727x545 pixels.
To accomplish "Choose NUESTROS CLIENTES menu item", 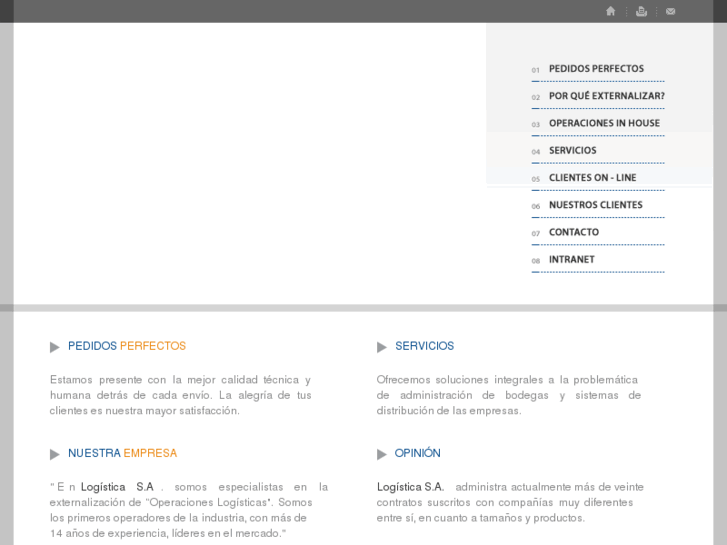I will (x=596, y=205).
